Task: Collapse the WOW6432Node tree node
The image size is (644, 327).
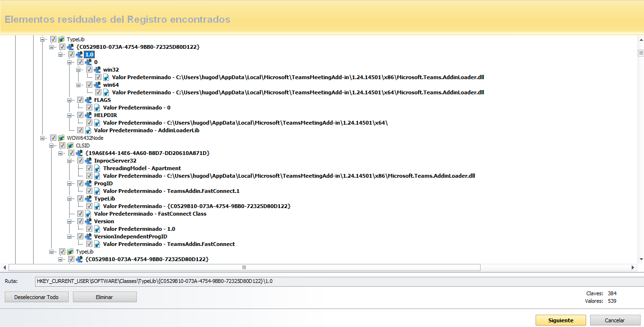Action: coord(42,138)
